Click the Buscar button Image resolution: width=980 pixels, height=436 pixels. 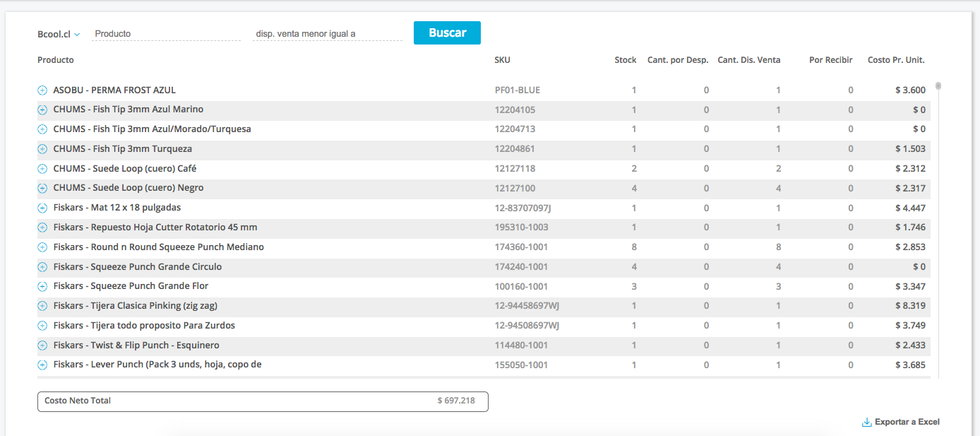[x=447, y=33]
